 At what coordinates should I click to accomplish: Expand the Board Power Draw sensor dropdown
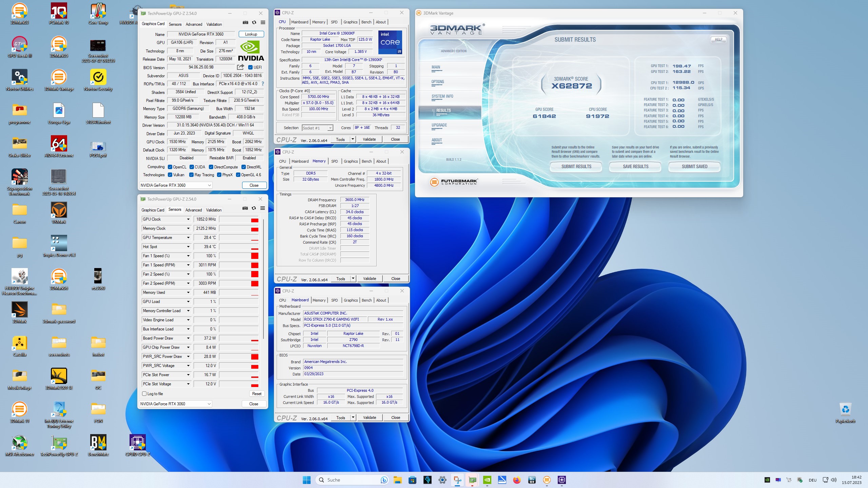[x=188, y=338]
